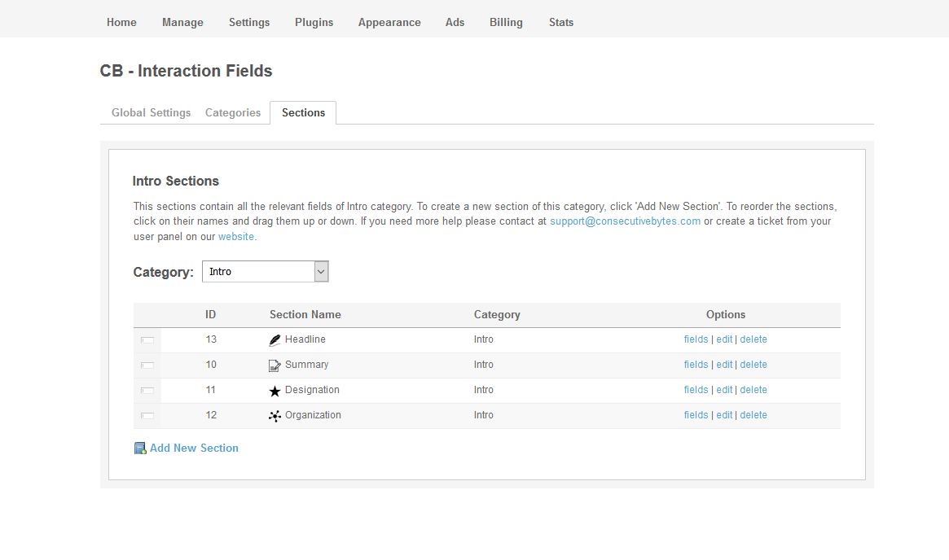Open the website link

point(236,236)
